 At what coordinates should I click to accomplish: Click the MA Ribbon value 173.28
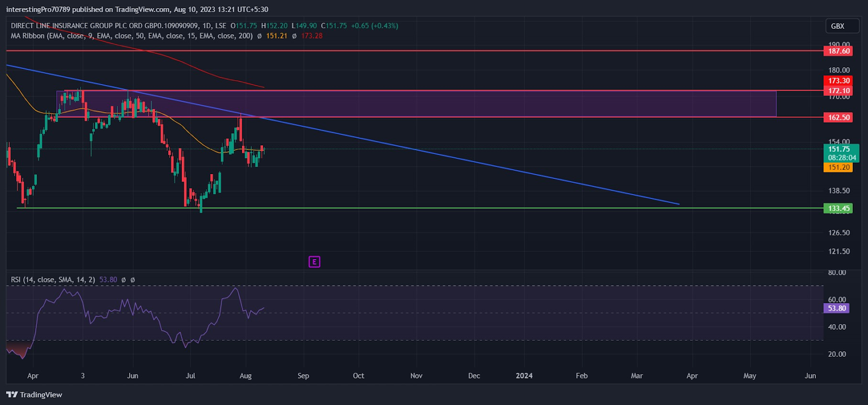click(311, 36)
